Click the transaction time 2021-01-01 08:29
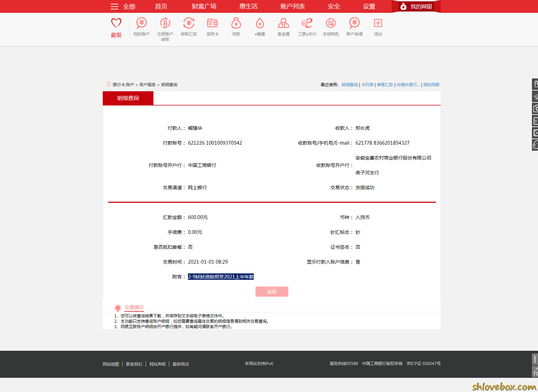This screenshot has height=392, width=538. pos(208,262)
